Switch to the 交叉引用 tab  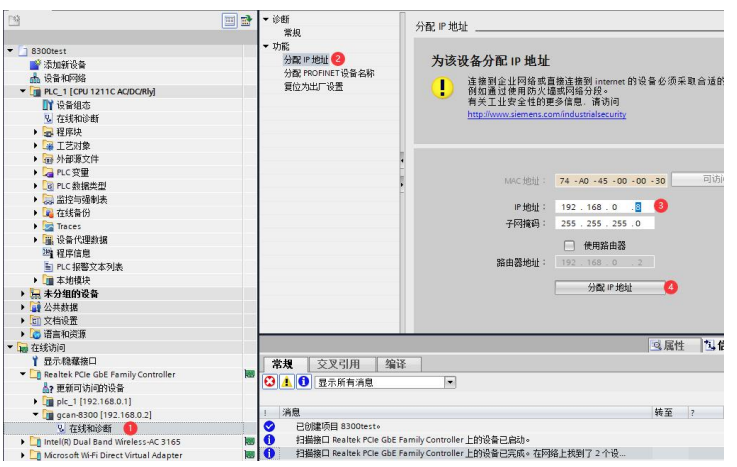click(339, 364)
